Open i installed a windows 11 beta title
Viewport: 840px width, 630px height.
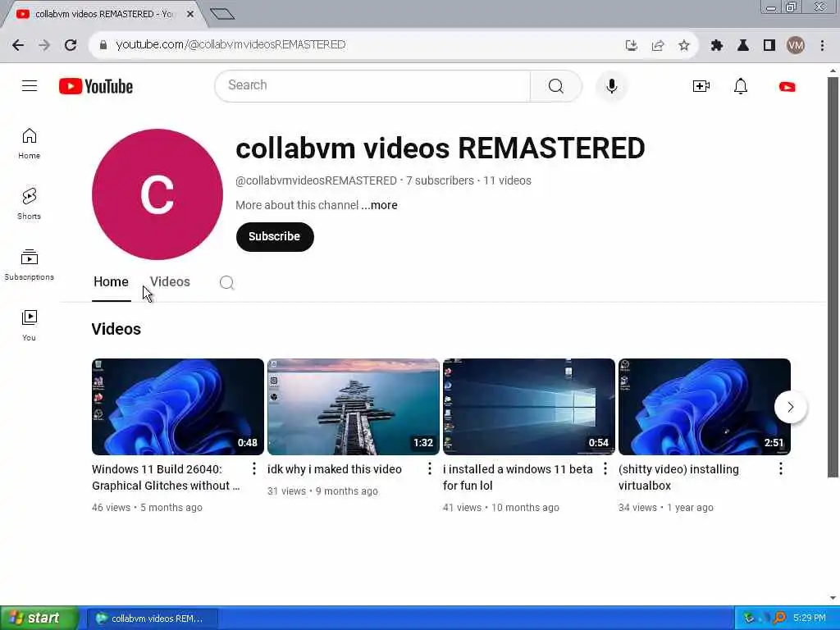518,477
